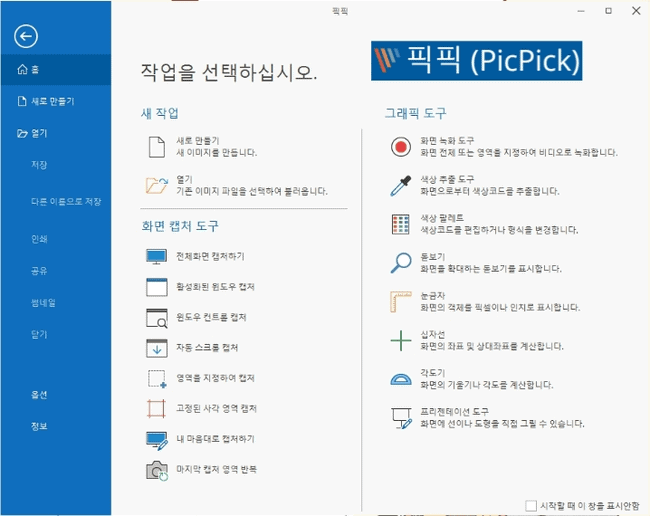The height and width of the screenshot is (516, 650).
Task: Click 새로 만들기 label in sidebar
Action: pyautogui.click(x=53, y=101)
